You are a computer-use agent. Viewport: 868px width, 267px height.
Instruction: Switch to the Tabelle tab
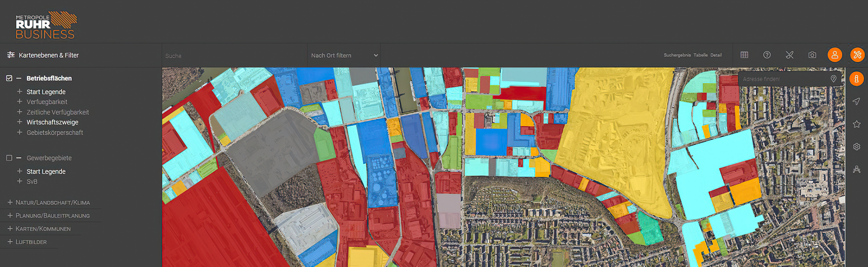pyautogui.click(x=700, y=55)
